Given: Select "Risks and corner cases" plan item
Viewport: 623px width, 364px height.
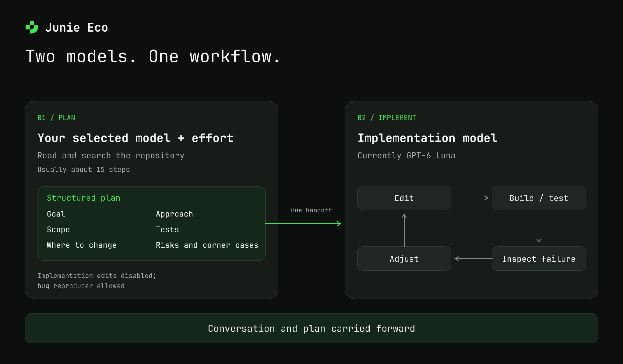Looking at the screenshot, I should (x=207, y=245).
